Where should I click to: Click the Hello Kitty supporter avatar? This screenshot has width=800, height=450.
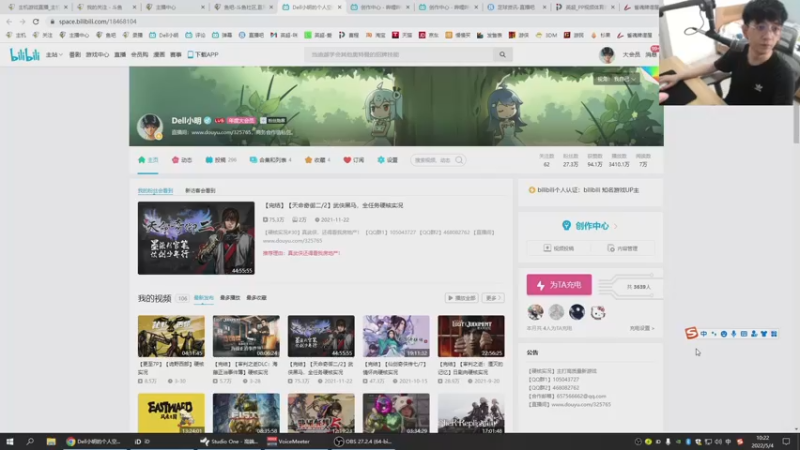pos(598,312)
